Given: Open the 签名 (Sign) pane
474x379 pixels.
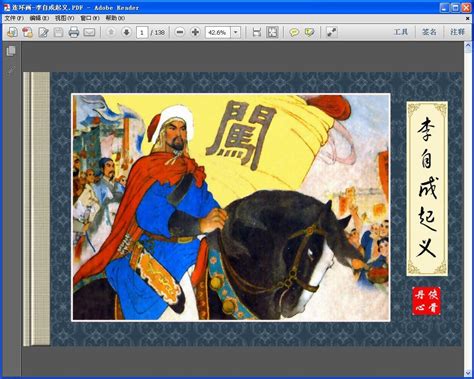Looking at the screenshot, I should tap(429, 32).
